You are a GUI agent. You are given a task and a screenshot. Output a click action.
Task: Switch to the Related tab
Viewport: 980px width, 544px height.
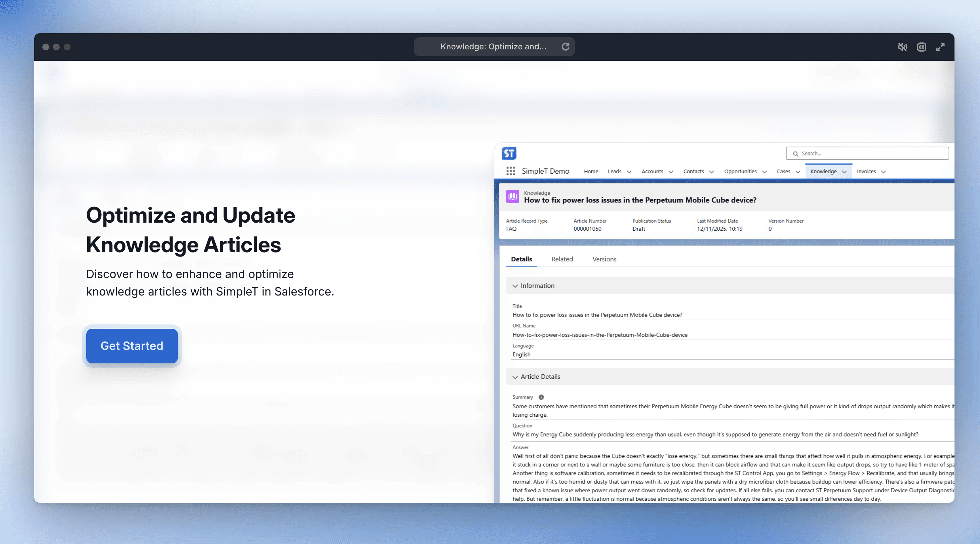point(562,259)
